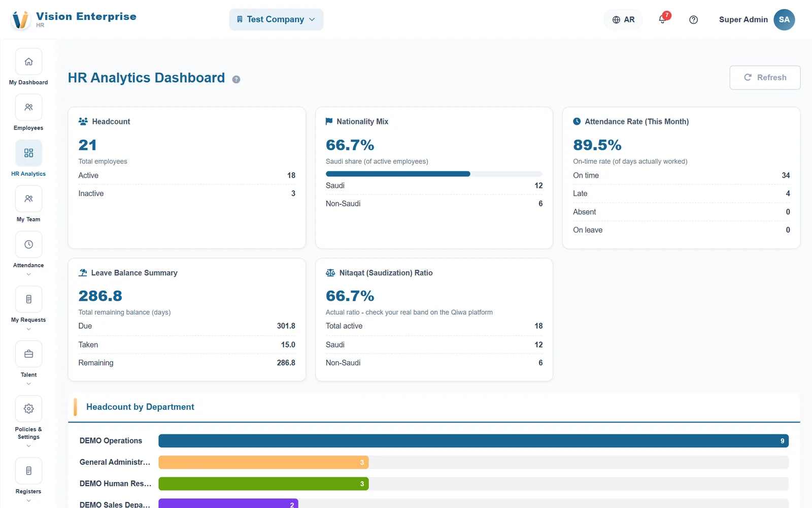Click the DEMO Sales Department purple bar
This screenshot has height=508, width=812.
(x=228, y=504)
